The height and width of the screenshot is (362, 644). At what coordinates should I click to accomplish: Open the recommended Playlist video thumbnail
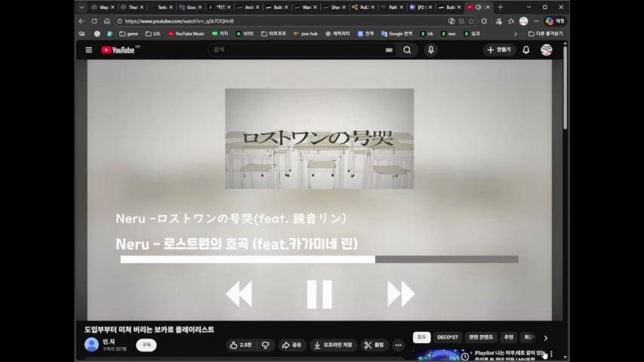[x=442, y=355]
